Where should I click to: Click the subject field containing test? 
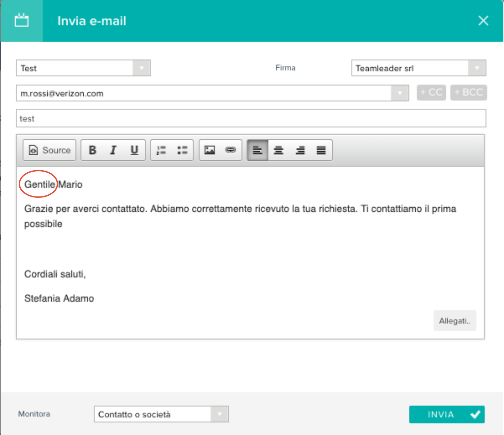coord(251,118)
